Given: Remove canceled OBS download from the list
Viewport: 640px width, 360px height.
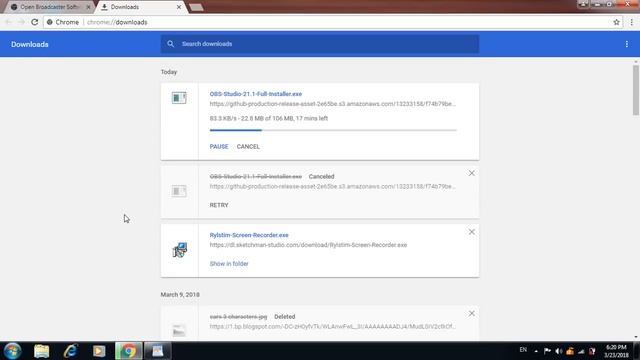Looking at the screenshot, I should pyautogui.click(x=471, y=173).
